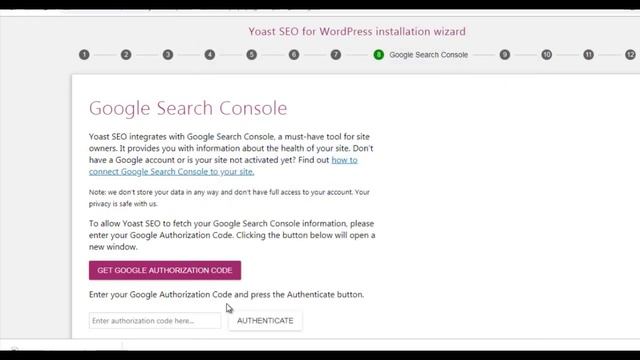Focus the authorization code input field
640x360 pixels.
click(x=155, y=321)
